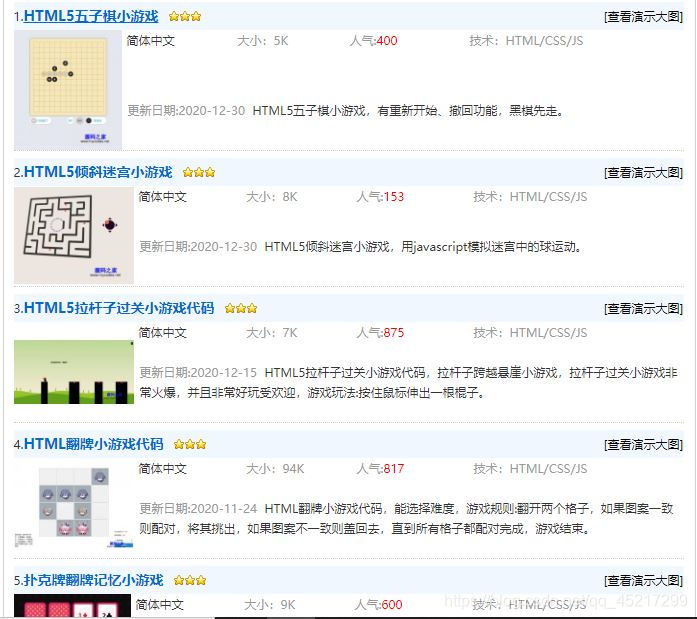Click 查看演示大图 for 扑克牌翻牌记忆小游戏
697x619 pixels.
pyautogui.click(x=643, y=580)
